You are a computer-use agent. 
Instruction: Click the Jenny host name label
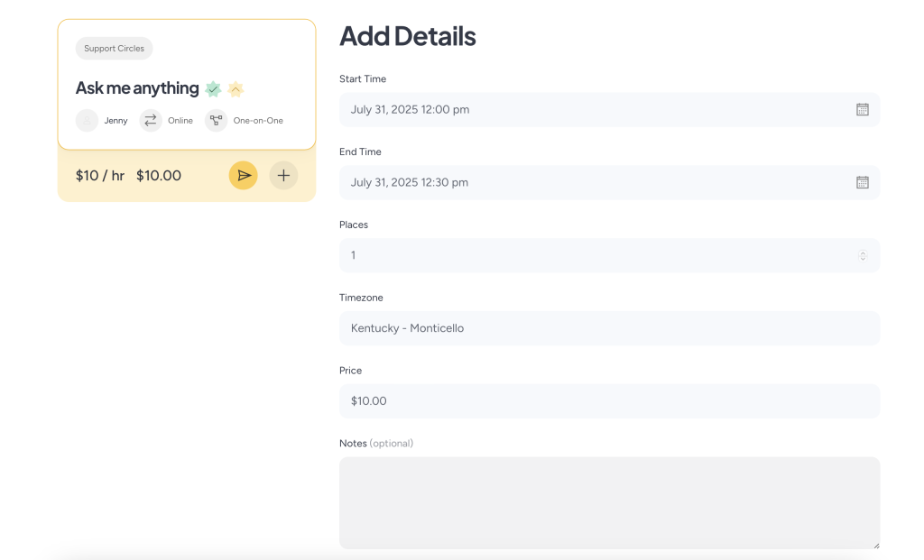click(x=115, y=121)
